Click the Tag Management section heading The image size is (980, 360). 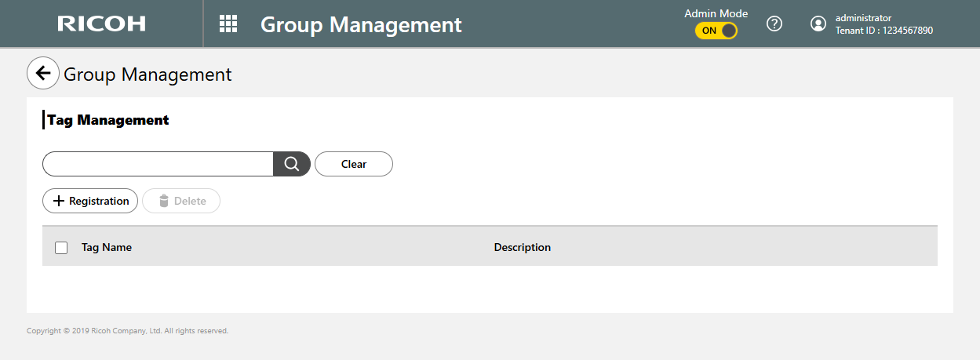108,120
